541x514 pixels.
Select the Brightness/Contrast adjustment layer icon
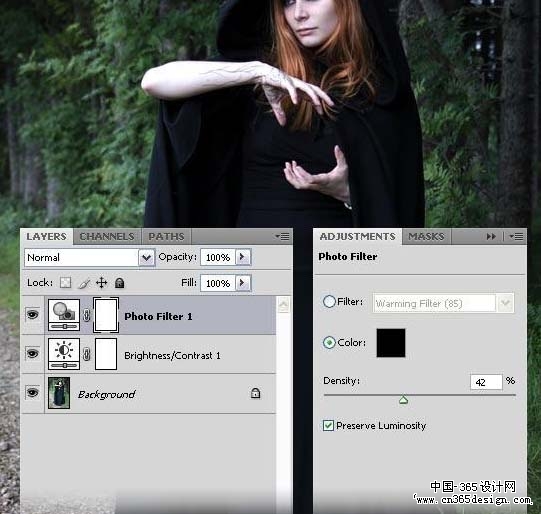click(x=64, y=354)
